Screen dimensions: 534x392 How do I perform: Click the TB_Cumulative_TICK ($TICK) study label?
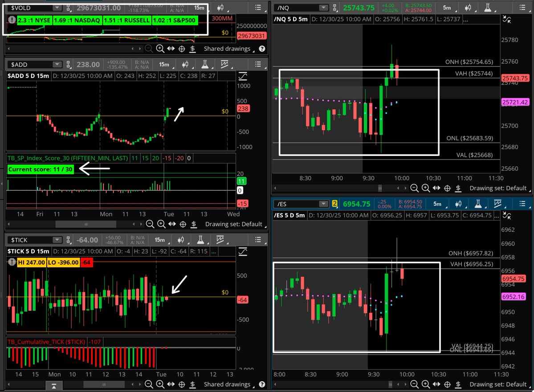(x=46, y=342)
